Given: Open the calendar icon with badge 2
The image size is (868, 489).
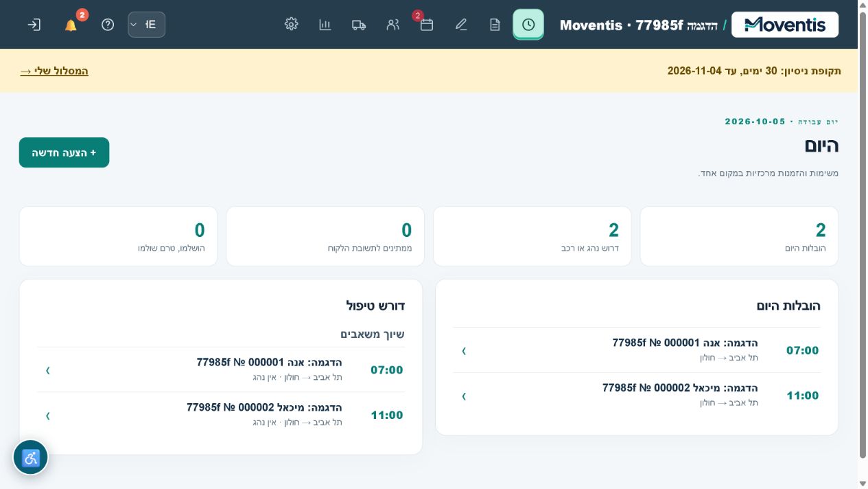Looking at the screenshot, I should coord(427,25).
